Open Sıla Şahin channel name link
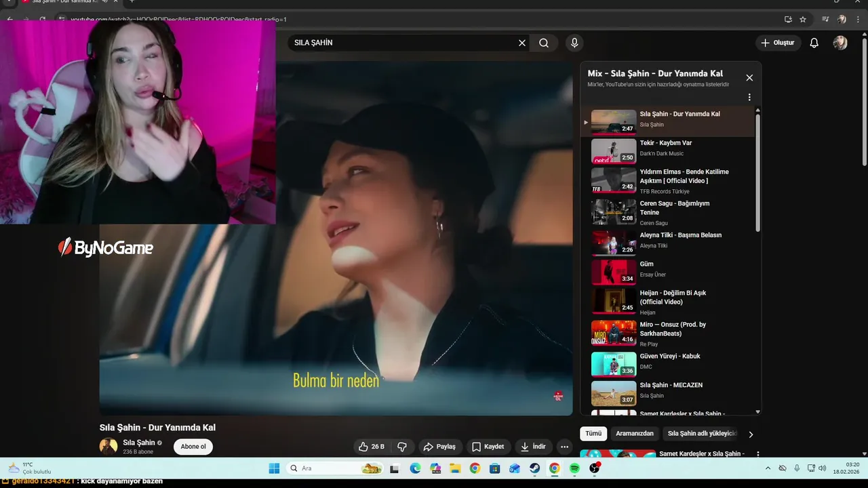Screen dimensions: 868x488 point(139,443)
